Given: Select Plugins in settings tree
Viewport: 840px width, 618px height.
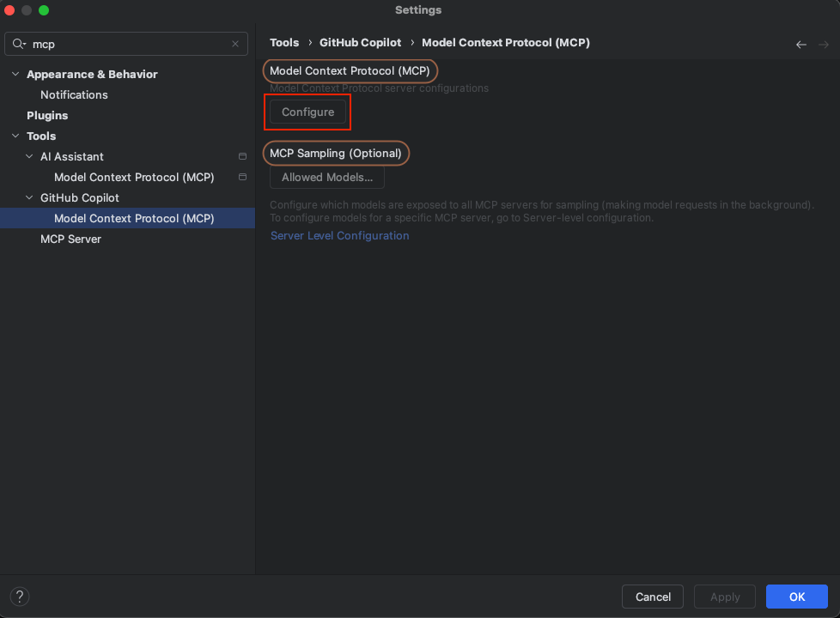Looking at the screenshot, I should pyautogui.click(x=47, y=115).
